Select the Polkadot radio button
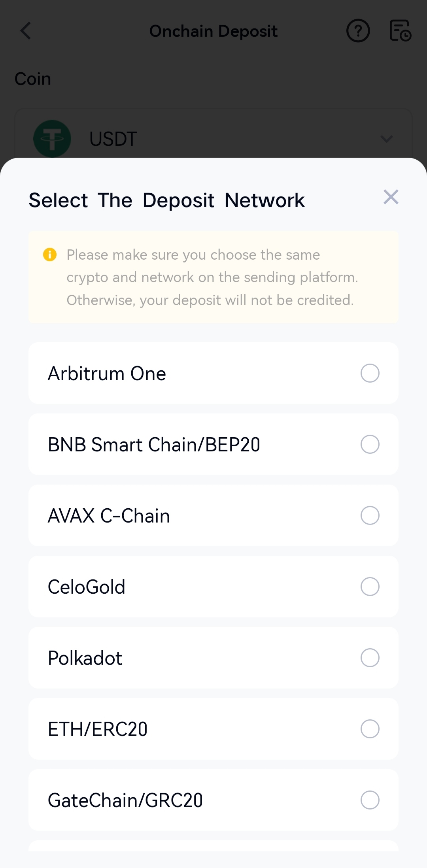The height and width of the screenshot is (868, 427). (x=370, y=658)
